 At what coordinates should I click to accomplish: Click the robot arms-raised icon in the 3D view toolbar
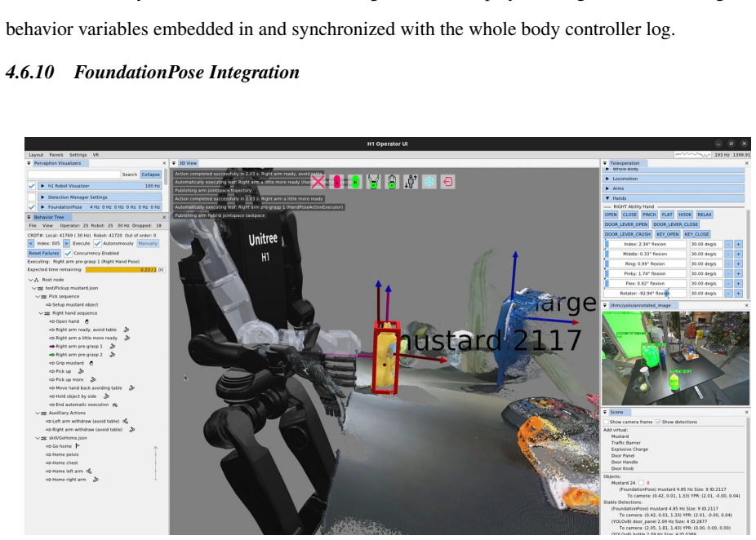click(373, 182)
